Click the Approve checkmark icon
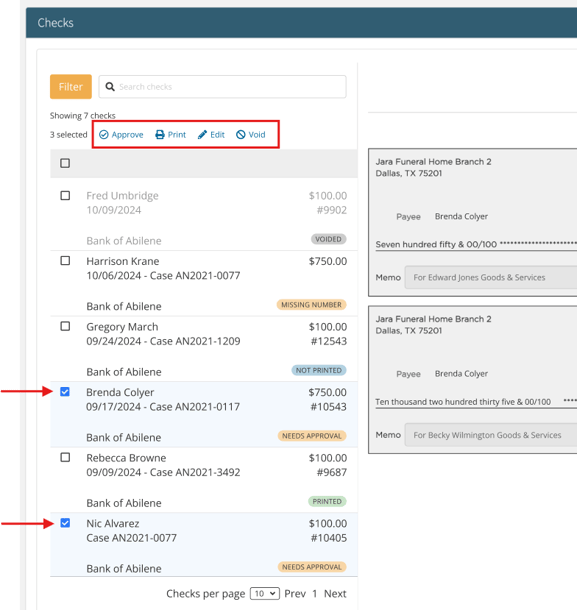The height and width of the screenshot is (610, 577). click(x=103, y=135)
